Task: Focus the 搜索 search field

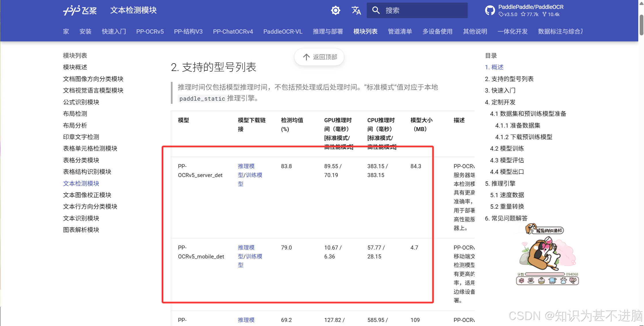Action: [417, 10]
